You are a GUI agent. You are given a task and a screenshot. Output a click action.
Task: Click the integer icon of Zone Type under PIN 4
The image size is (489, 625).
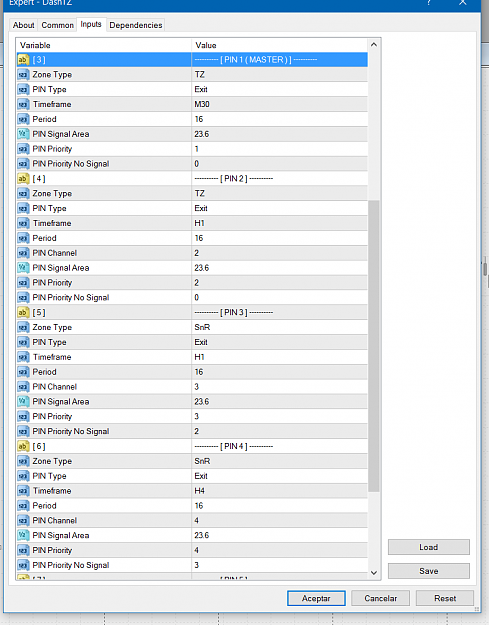23,461
